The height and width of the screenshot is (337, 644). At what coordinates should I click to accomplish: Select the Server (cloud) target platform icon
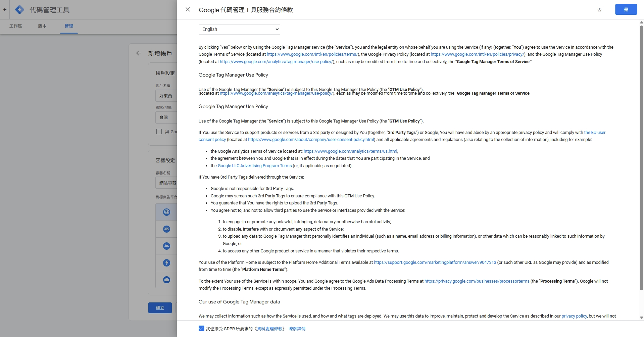pyautogui.click(x=166, y=280)
